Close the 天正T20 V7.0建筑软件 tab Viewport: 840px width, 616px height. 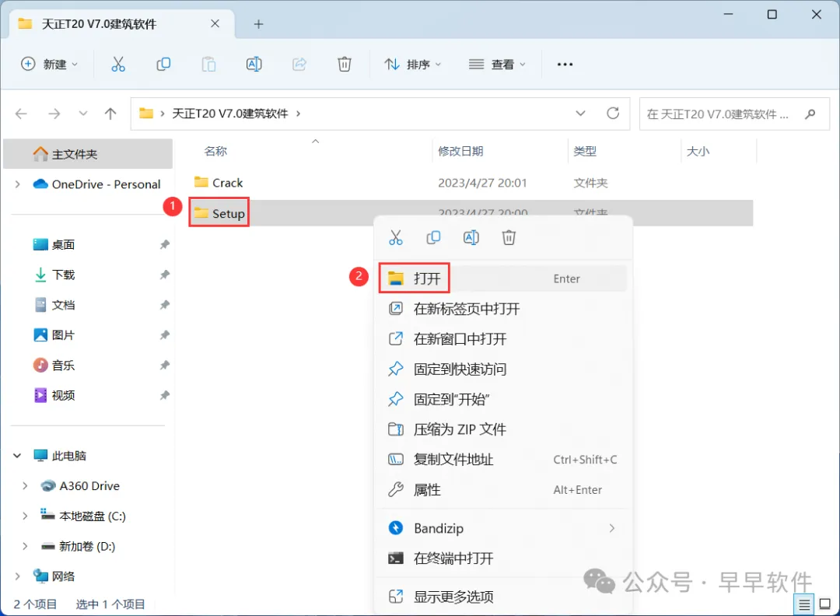[215, 23]
